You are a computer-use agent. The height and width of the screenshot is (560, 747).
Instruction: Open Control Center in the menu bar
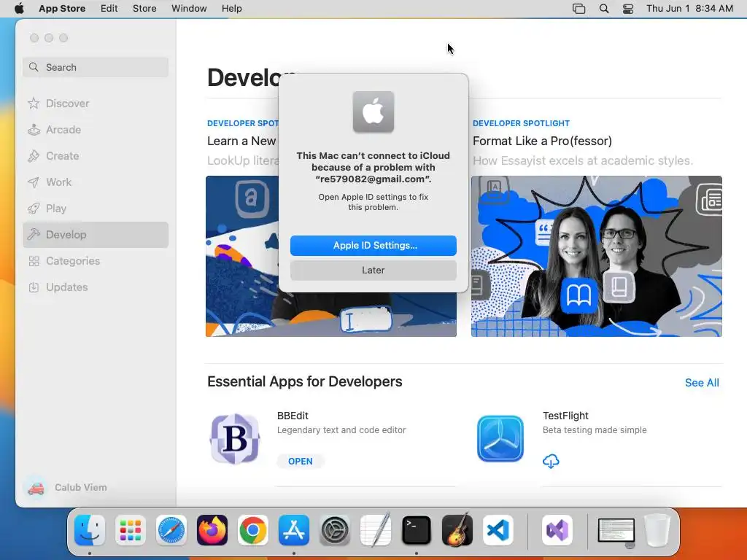tap(628, 9)
